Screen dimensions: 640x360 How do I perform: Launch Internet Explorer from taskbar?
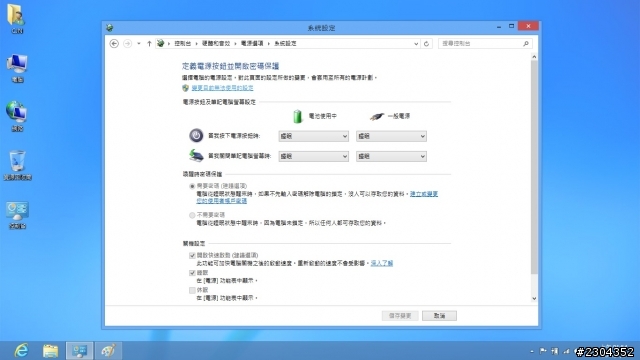tap(21, 351)
